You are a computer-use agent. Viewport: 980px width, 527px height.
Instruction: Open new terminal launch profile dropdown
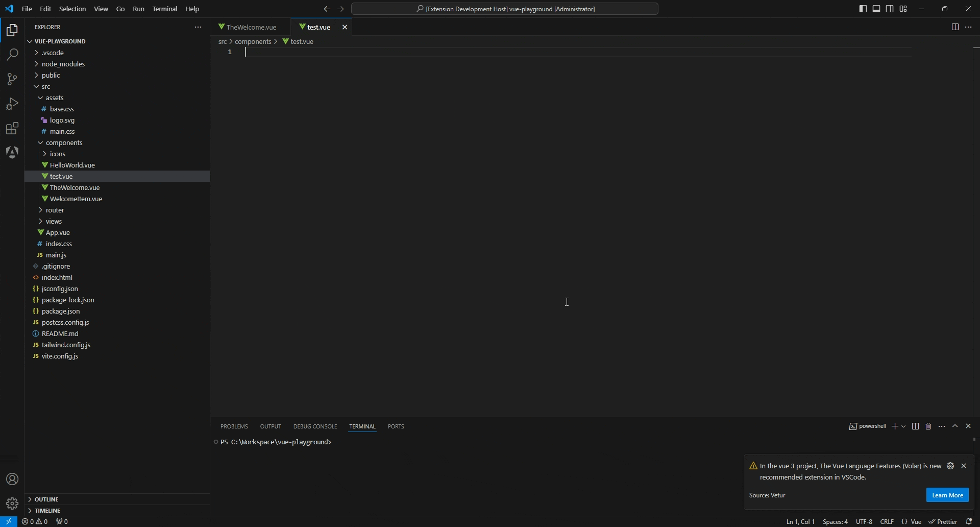[x=903, y=426]
